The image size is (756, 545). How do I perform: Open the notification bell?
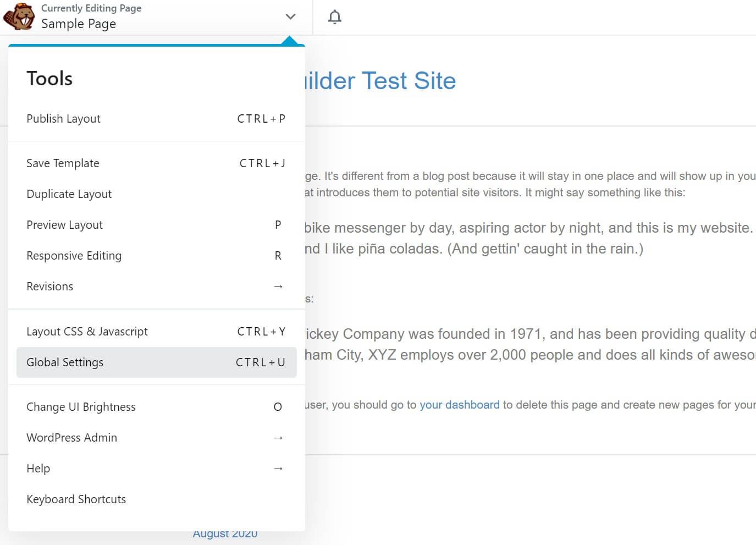coord(335,17)
